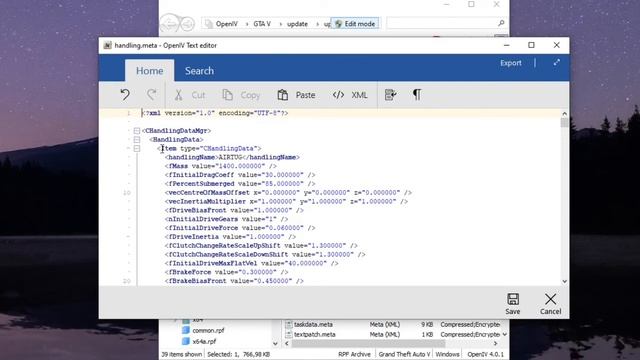Screen dimensions: 640x360
Task: Click the editor scroll-down arrow
Action: click(x=564, y=281)
